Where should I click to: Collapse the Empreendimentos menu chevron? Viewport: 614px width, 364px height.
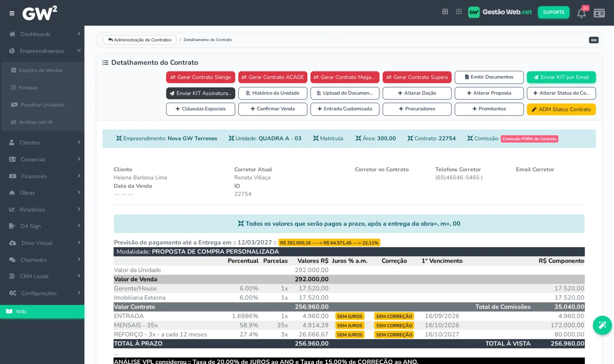(x=79, y=51)
